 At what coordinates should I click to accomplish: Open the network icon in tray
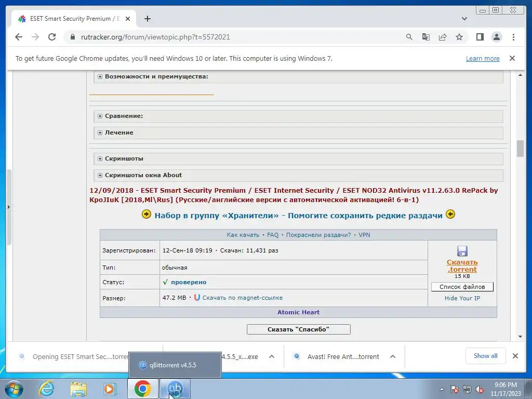467,389
